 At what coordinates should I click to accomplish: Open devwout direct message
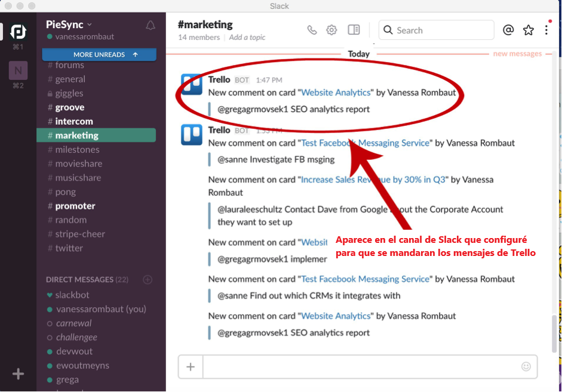[x=69, y=351]
